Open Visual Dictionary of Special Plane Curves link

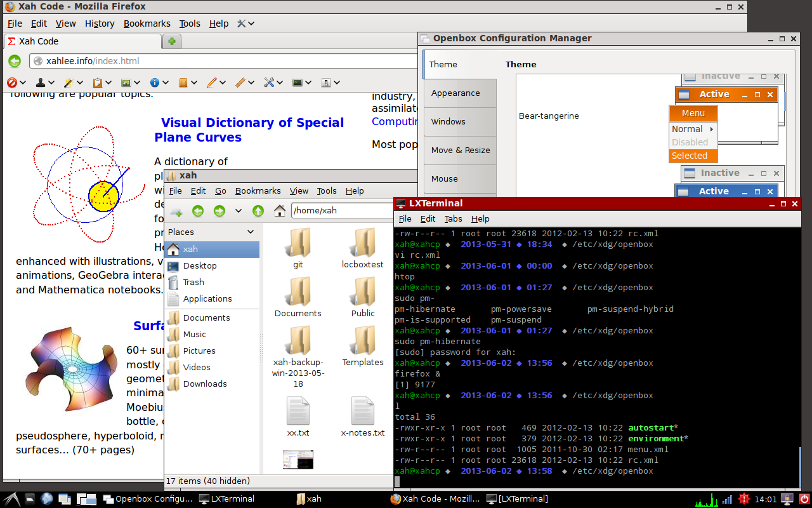[x=249, y=130]
